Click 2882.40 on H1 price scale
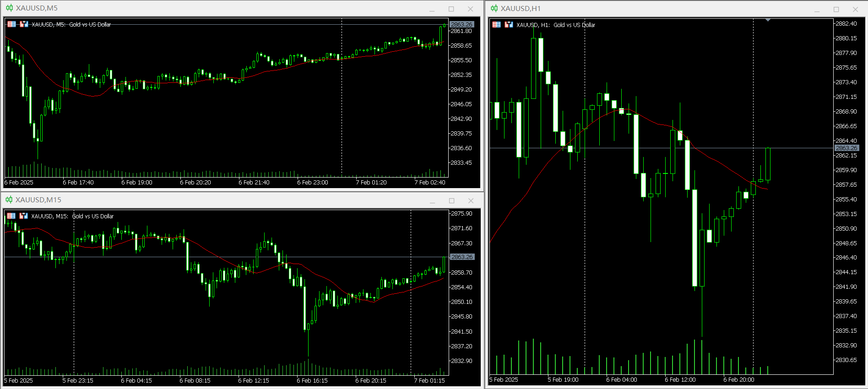 coord(846,24)
